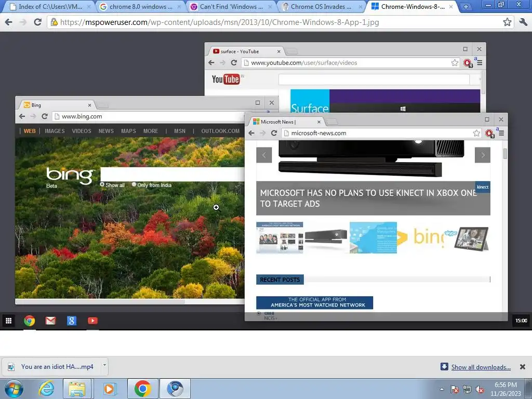Image resolution: width=532 pixels, height=399 pixels.
Task: Go back using outer Chrome back arrow
Action: click(x=8, y=22)
